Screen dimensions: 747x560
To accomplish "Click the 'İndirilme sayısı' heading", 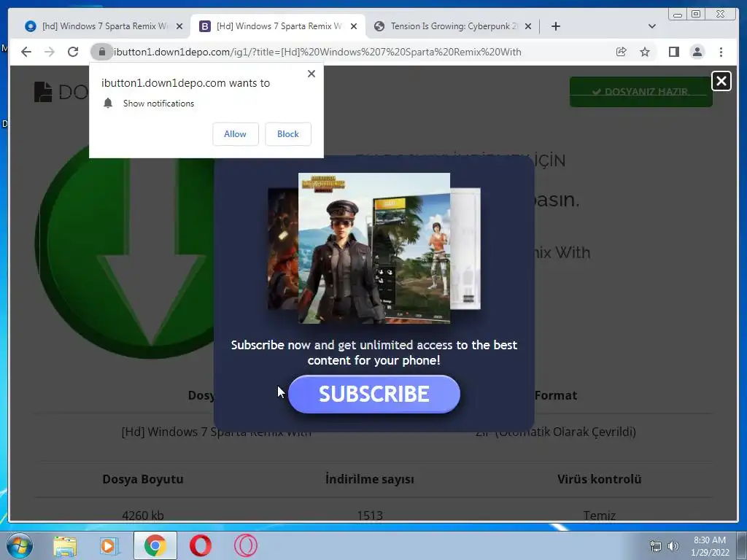I will click(x=370, y=479).
